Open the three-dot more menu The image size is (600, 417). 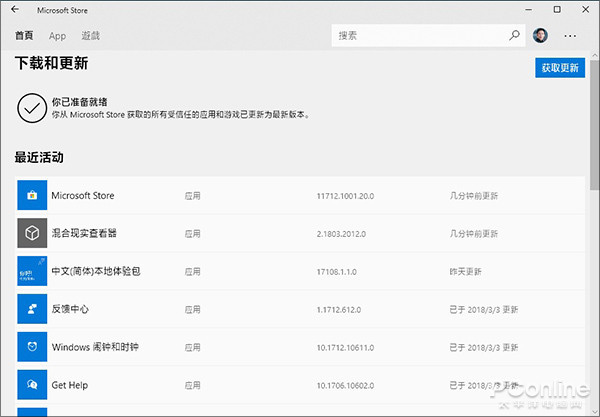click(570, 36)
